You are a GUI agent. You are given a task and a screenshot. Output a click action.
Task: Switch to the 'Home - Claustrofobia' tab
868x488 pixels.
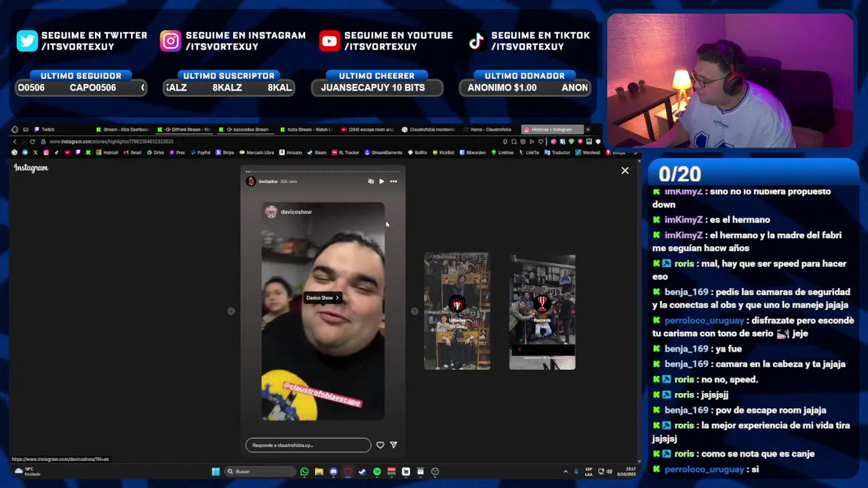tap(490, 129)
